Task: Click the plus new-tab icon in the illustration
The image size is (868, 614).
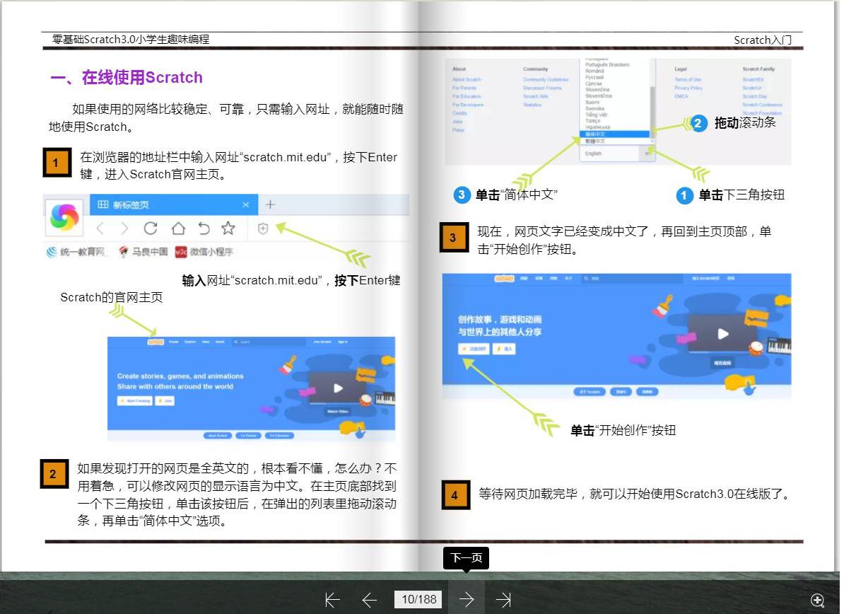Action: click(269, 204)
